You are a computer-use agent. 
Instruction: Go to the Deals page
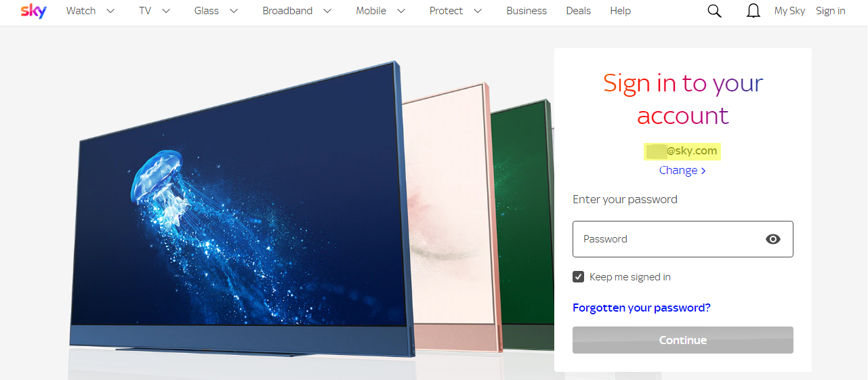click(x=579, y=11)
